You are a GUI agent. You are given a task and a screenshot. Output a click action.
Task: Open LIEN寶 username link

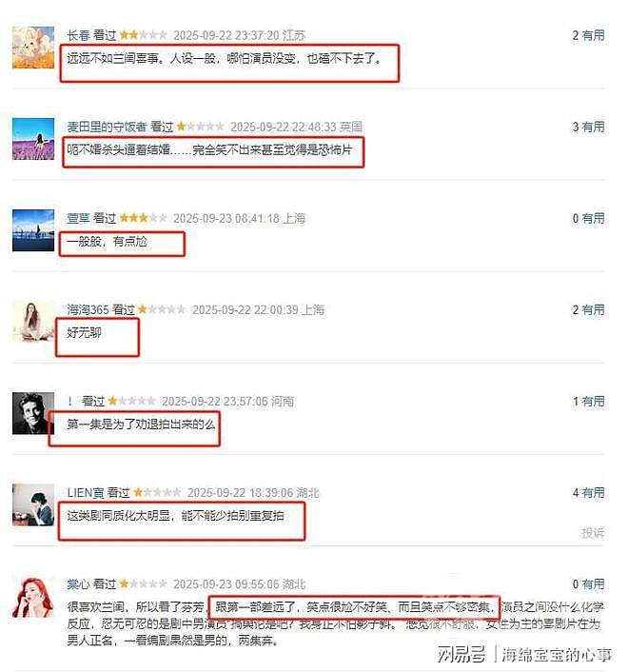pyautogui.click(x=86, y=492)
